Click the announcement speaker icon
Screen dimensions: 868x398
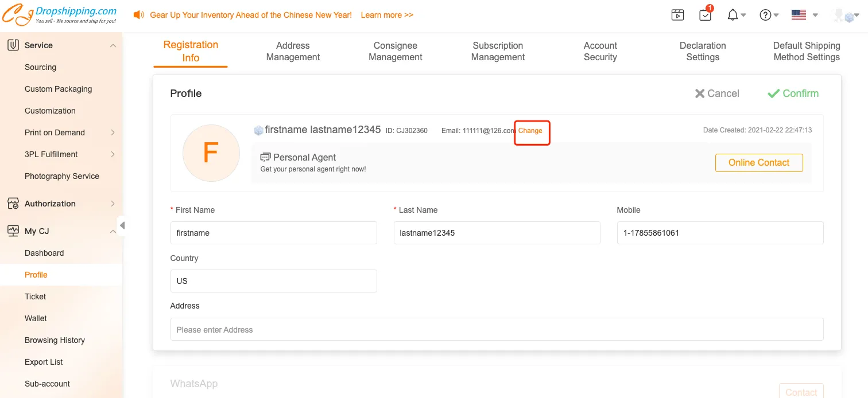tap(138, 15)
